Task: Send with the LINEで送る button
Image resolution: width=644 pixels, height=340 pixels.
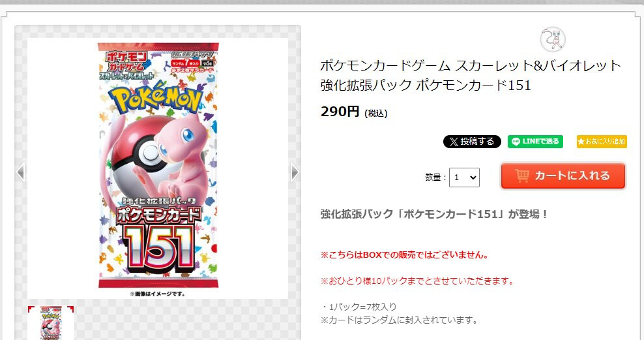Action: pyautogui.click(x=535, y=142)
